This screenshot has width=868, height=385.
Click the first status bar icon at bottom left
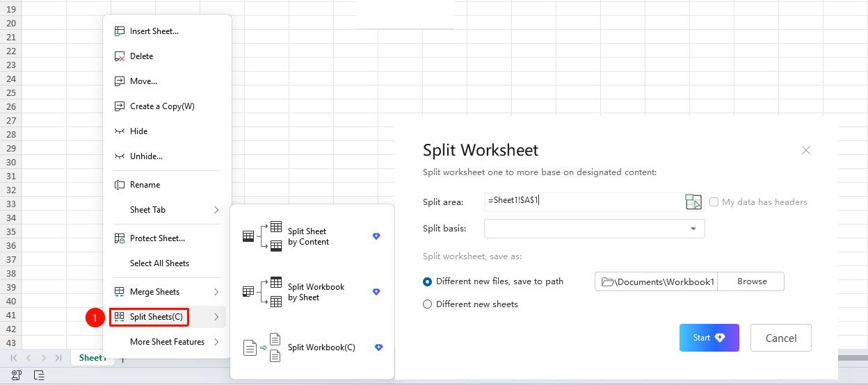click(16, 375)
